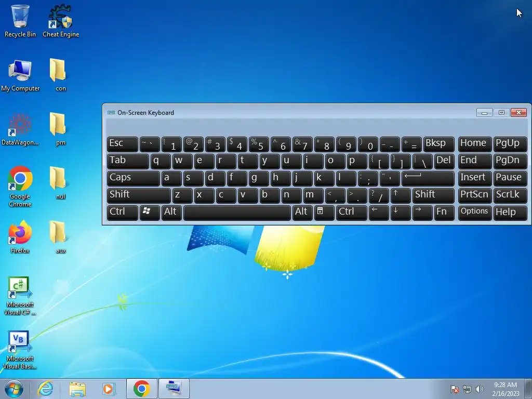This screenshot has height=399, width=532.
Task: Toggle the right Alt key
Action: [x=302, y=212]
